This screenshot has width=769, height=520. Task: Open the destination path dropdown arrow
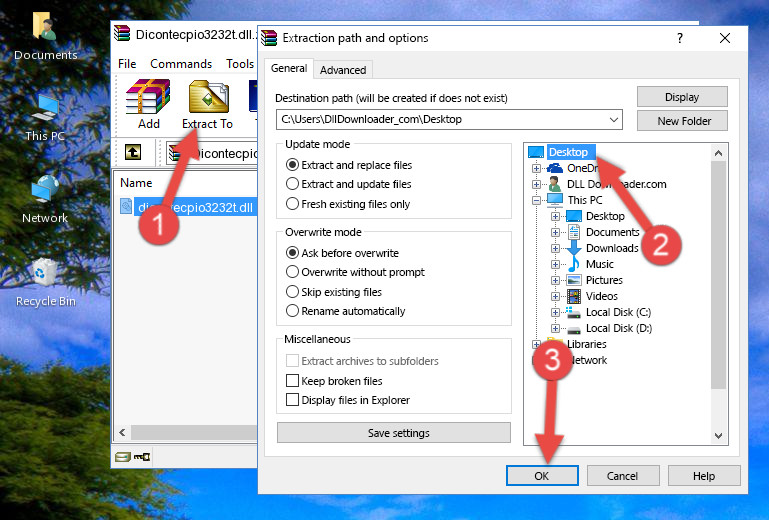pyautogui.click(x=614, y=120)
